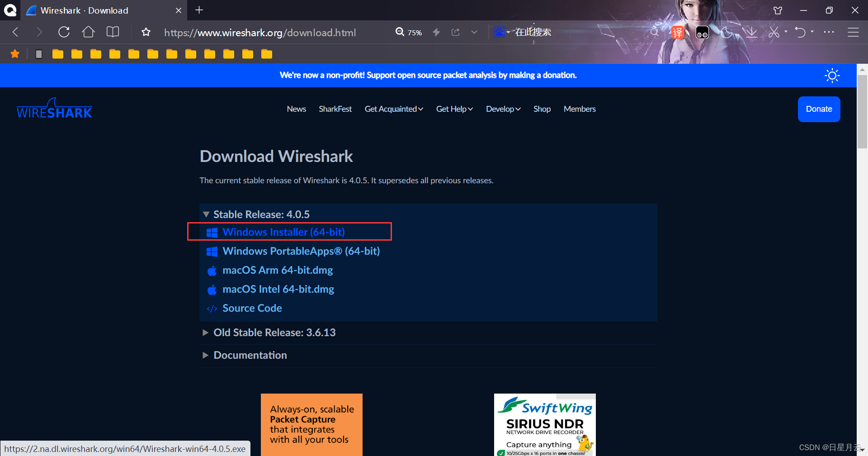
Task: Open the News menu item
Action: click(x=297, y=109)
